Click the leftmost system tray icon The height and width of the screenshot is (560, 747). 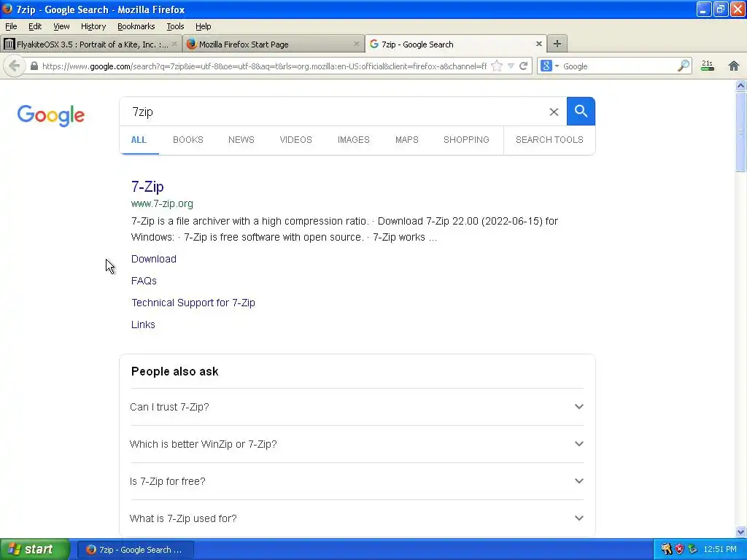point(666,549)
